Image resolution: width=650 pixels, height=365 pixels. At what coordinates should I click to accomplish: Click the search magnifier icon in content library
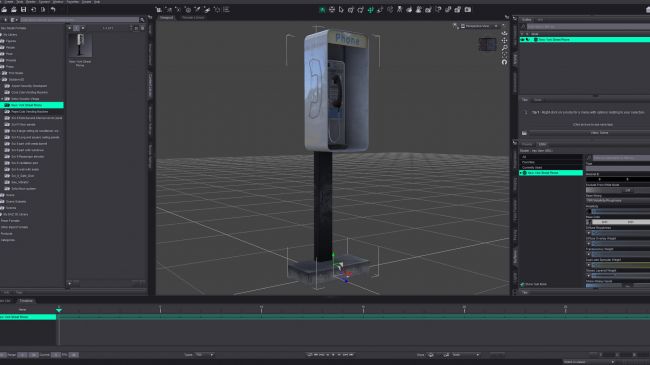[142, 19]
